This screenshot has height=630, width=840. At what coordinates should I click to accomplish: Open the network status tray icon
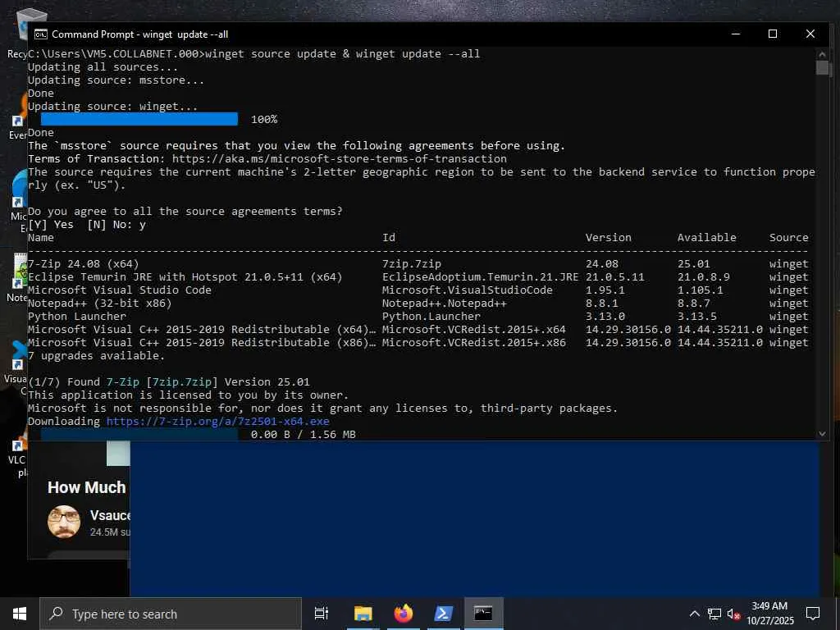[714, 614]
